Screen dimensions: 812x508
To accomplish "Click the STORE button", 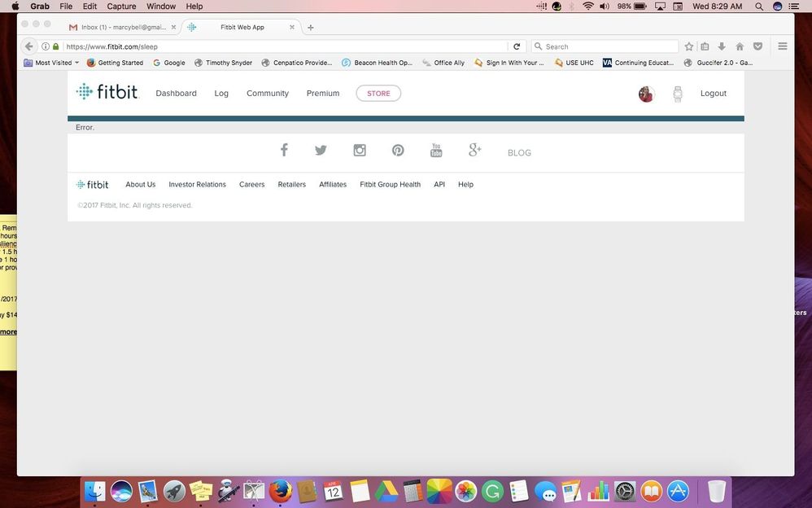I will [378, 94].
